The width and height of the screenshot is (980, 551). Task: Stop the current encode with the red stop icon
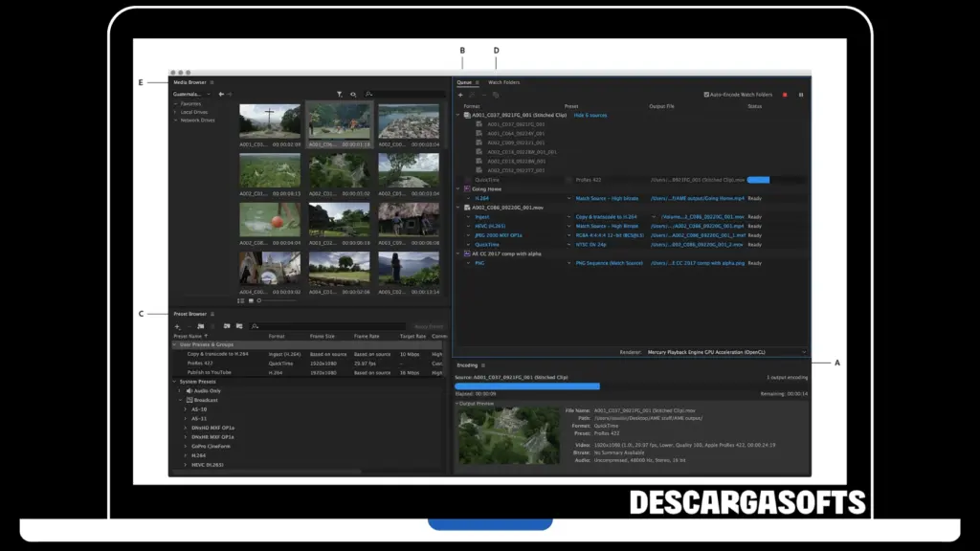(784, 95)
